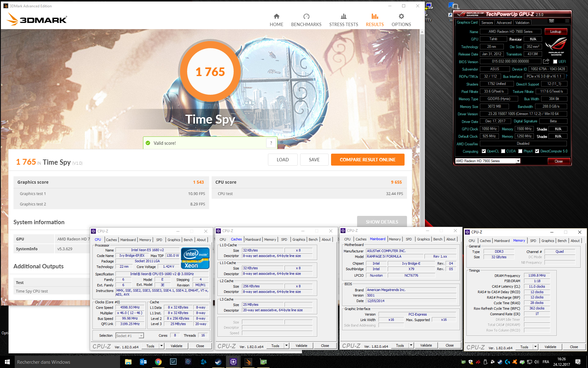588x368 pixels.
Task: Open Steam from the taskbar
Action: coord(218,362)
